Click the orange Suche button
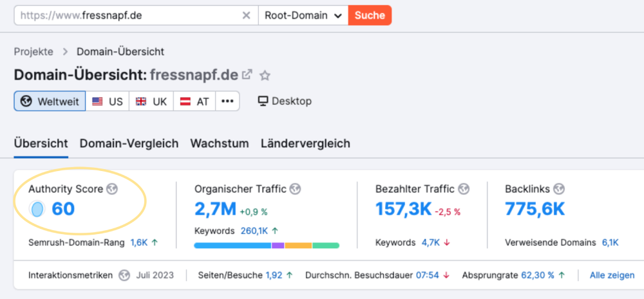644x299 pixels. pyautogui.click(x=370, y=15)
